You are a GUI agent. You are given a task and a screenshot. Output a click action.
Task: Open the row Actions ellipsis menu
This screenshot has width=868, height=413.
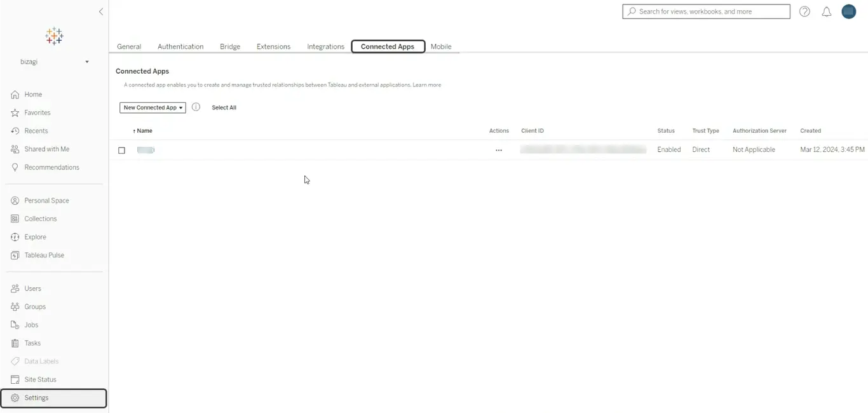(x=499, y=151)
